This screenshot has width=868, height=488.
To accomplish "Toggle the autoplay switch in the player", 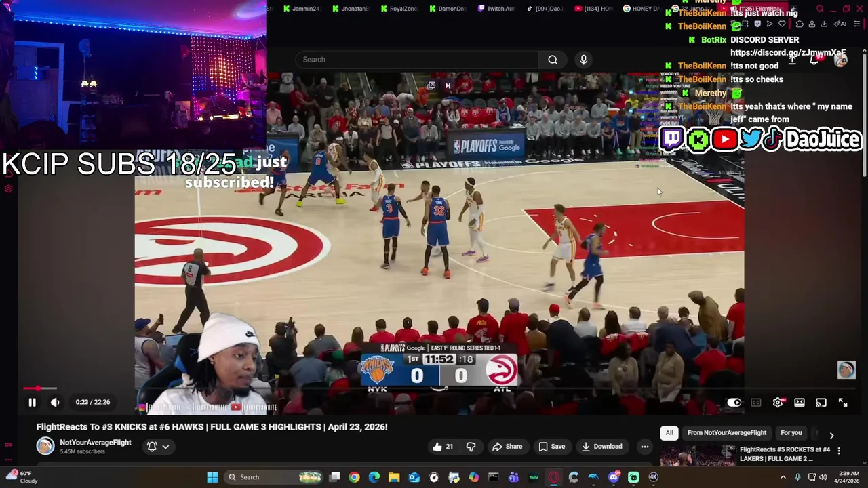I will [x=734, y=403].
